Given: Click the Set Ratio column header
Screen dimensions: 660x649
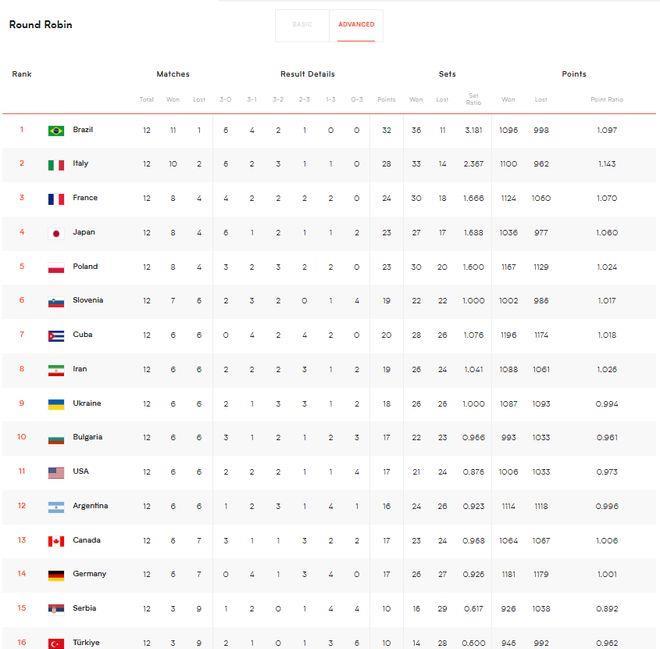Looking at the screenshot, I should pos(474,99).
